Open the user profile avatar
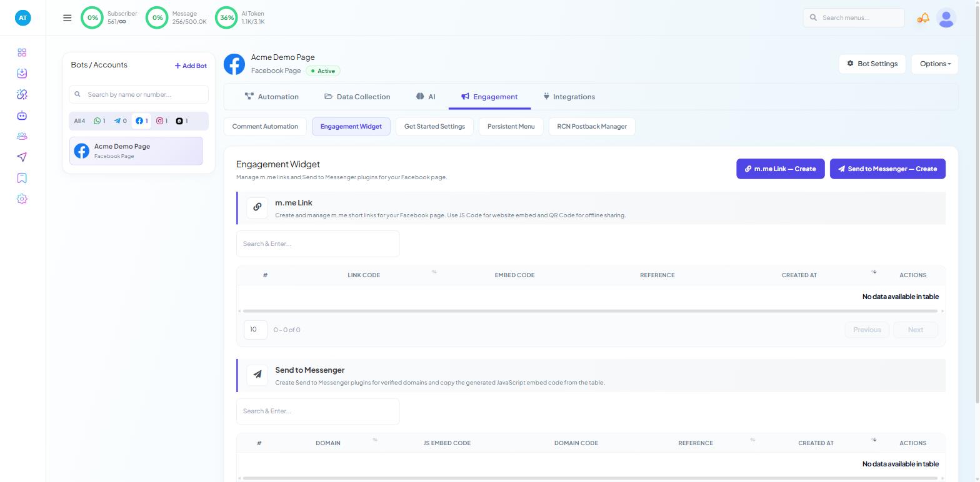The width and height of the screenshot is (980, 482). (x=946, y=17)
